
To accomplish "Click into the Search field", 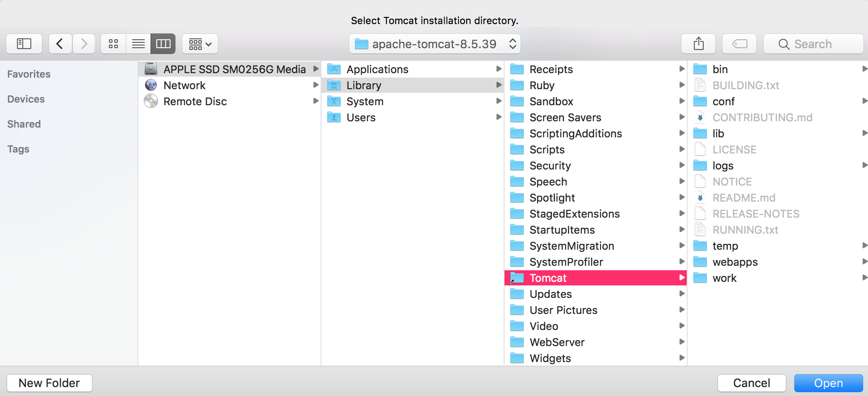I will tap(814, 44).
